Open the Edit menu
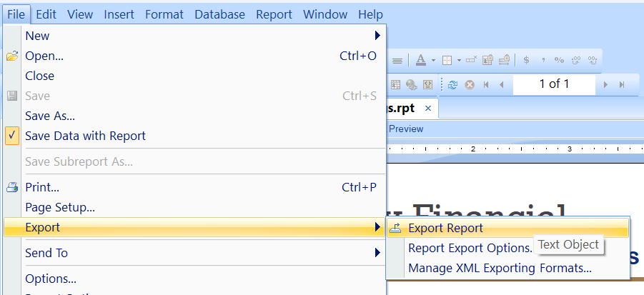 46,14
